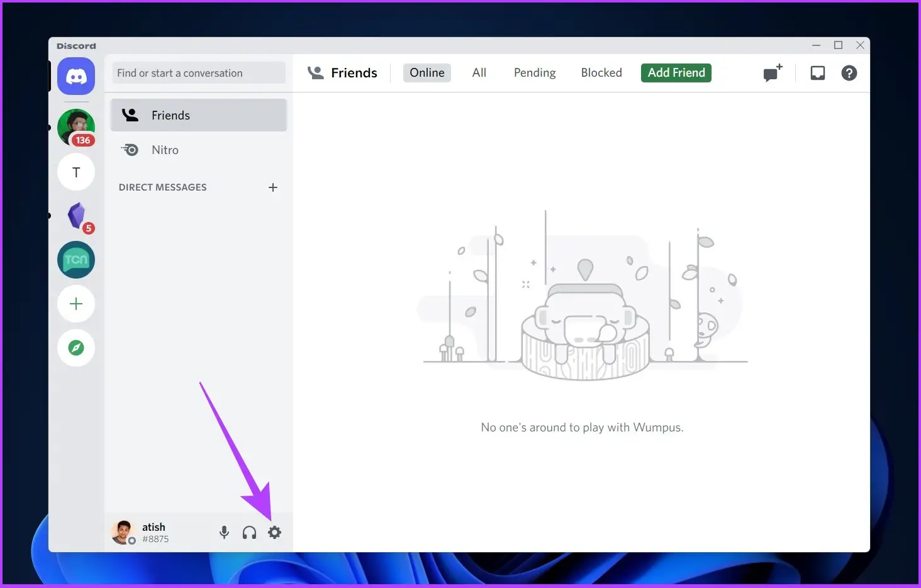This screenshot has height=588, width=921.
Task: Open Explore Discoverable Servers compass
Action: (x=76, y=348)
